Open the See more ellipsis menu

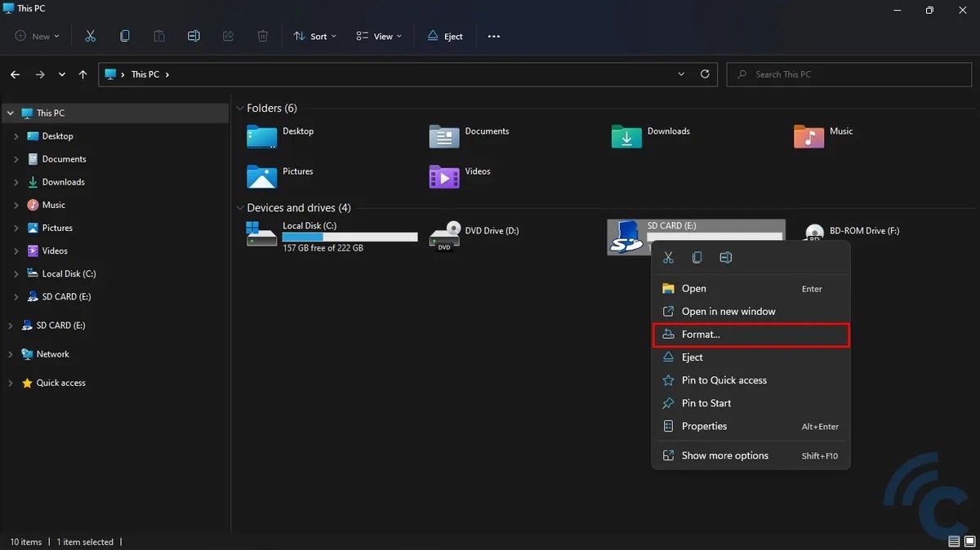point(493,36)
